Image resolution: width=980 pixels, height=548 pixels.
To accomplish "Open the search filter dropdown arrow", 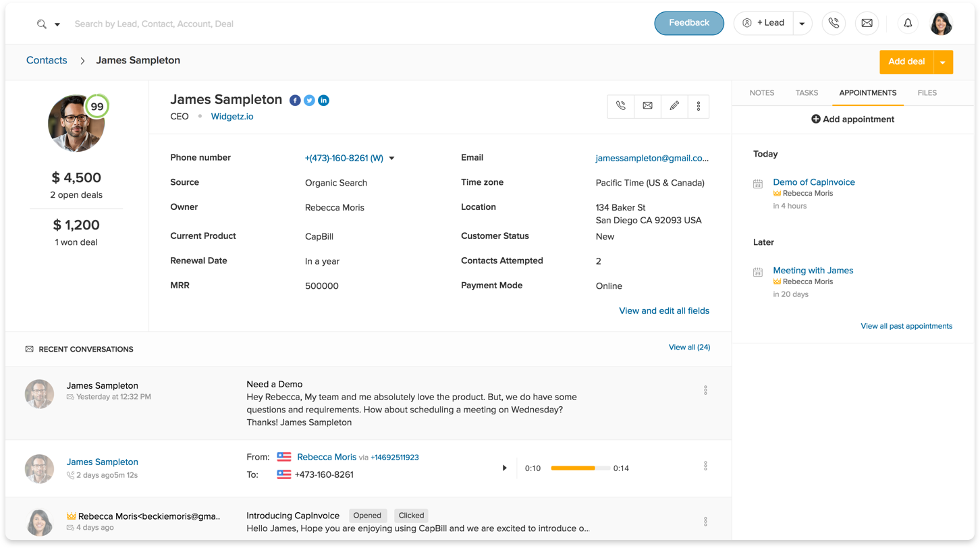I will 57,24.
